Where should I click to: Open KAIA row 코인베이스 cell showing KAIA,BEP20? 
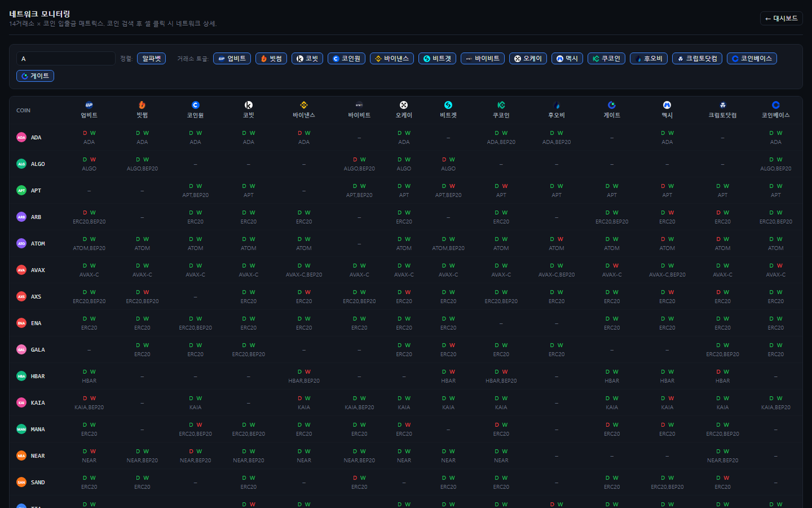[x=776, y=403]
